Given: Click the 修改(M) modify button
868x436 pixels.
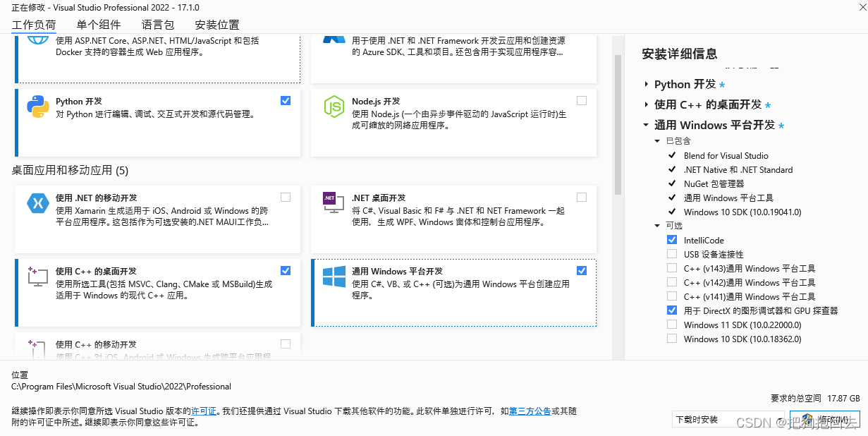Looking at the screenshot, I should pyautogui.click(x=825, y=420).
